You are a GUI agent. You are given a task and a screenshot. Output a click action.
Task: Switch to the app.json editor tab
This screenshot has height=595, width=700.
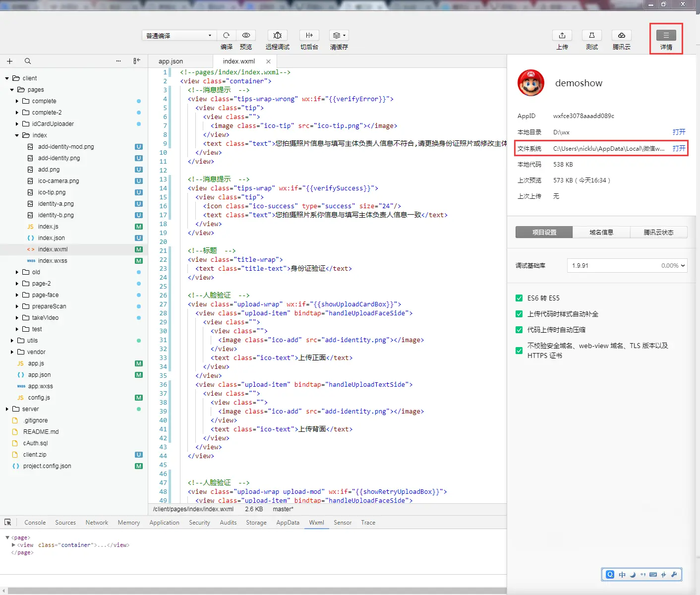(171, 61)
